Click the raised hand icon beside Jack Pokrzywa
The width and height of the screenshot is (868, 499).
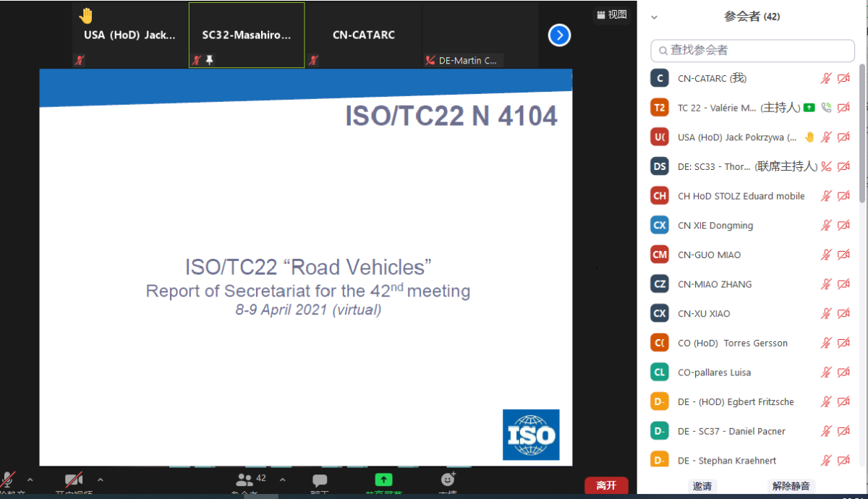[809, 137]
